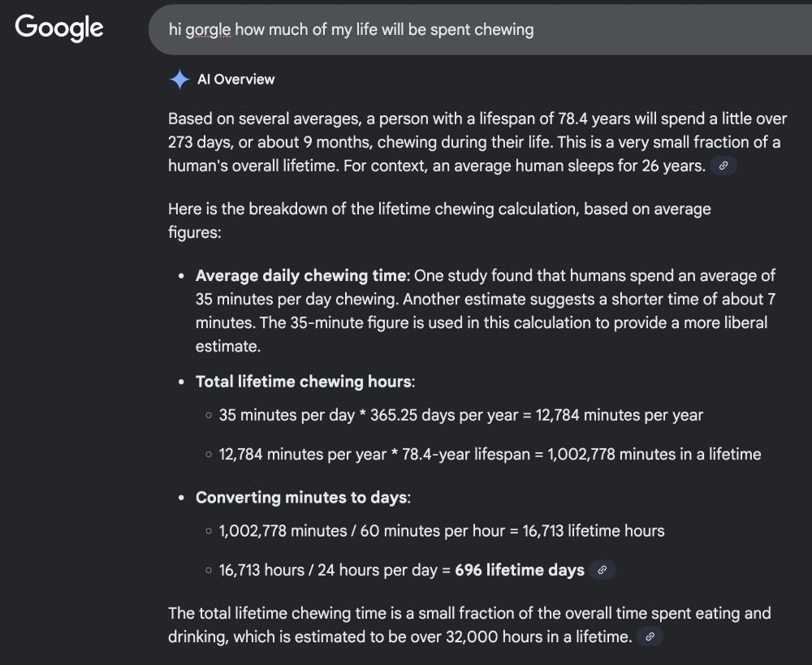Open source link beside "696 lifetime days"

(x=602, y=570)
